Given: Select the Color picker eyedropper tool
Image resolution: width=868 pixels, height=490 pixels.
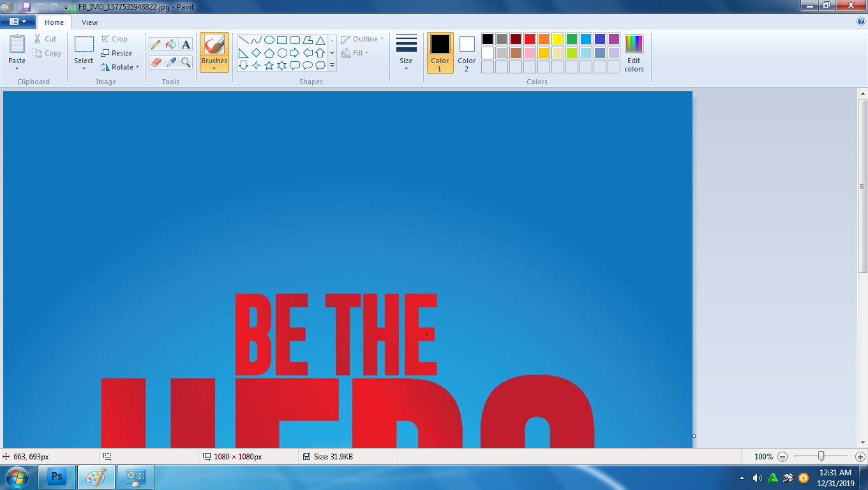Looking at the screenshot, I should (x=170, y=62).
